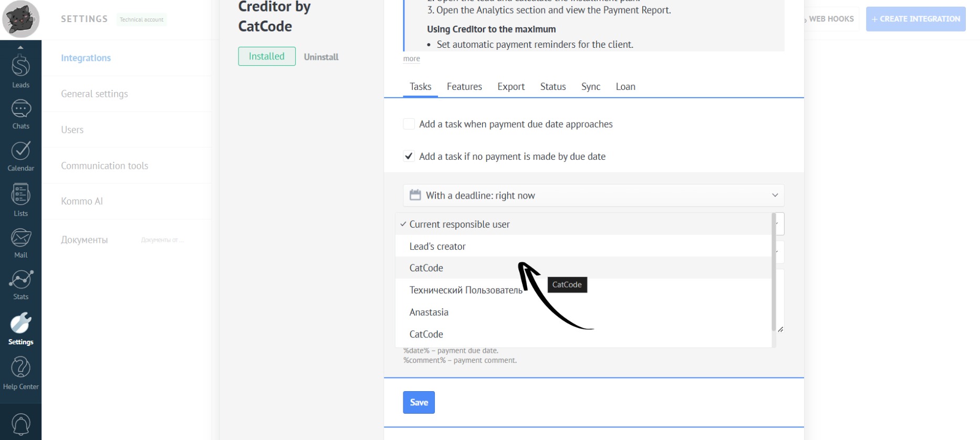
Task: Open the Help Center icon
Action: 20,368
